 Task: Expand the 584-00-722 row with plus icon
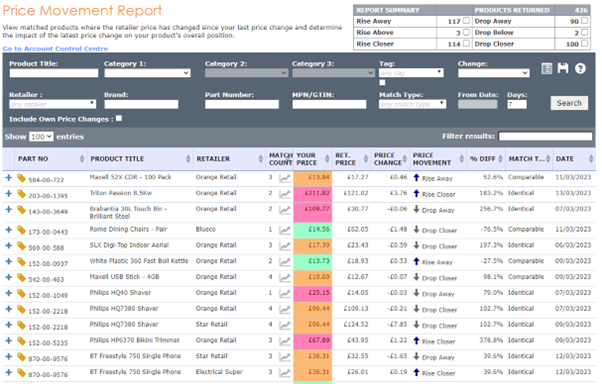pyautogui.click(x=8, y=178)
